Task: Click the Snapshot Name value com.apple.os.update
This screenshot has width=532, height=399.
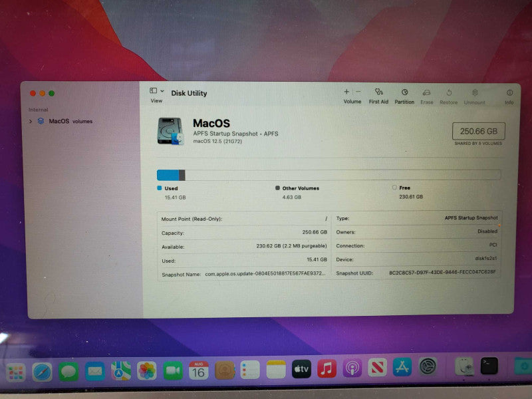Action: (265, 273)
